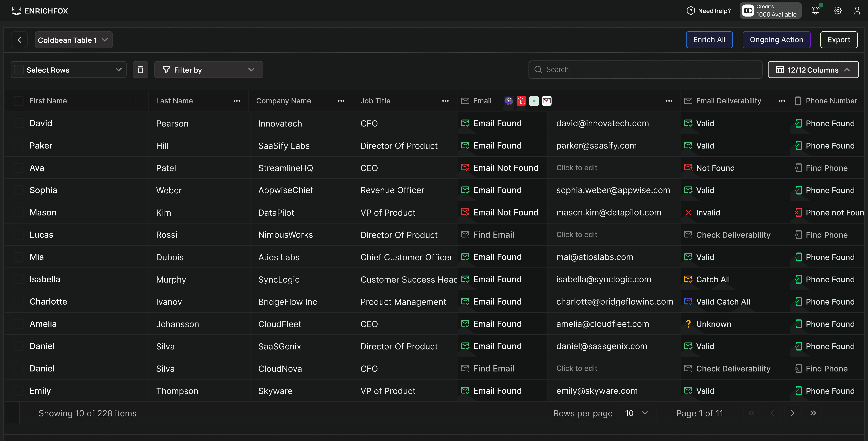This screenshot has height=441, width=868.
Task: Check the Select Rows checkbox
Action: pyautogui.click(x=19, y=70)
